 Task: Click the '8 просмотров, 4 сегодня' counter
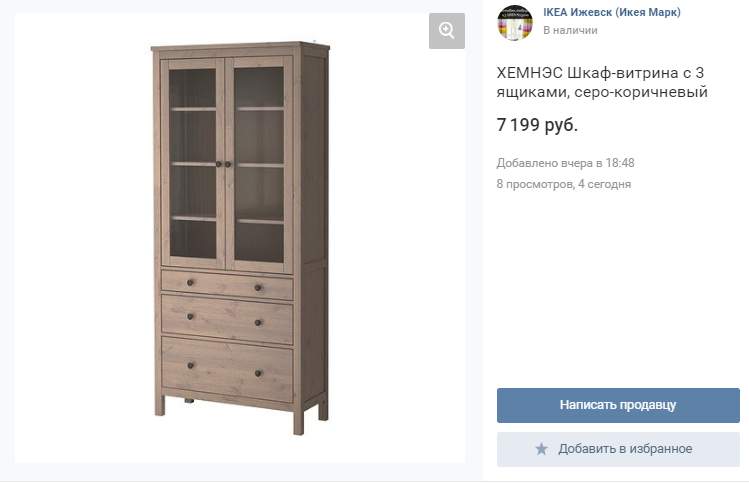pos(564,184)
